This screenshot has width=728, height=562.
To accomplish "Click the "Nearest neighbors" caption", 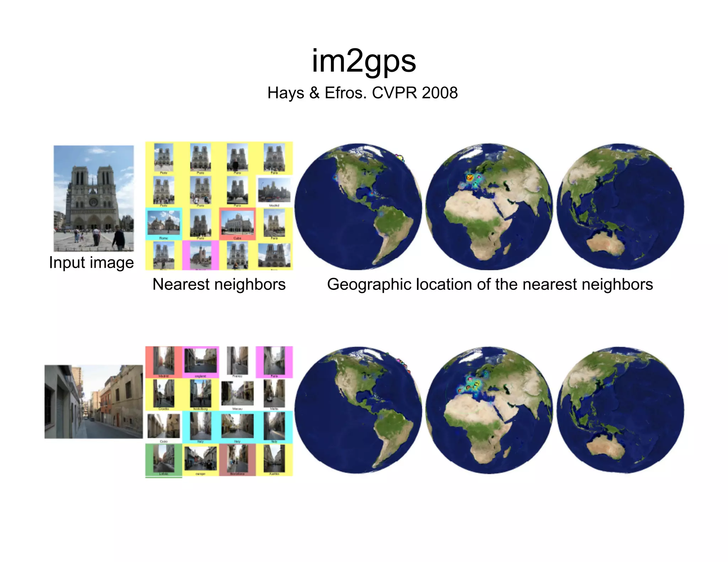I will click(219, 284).
